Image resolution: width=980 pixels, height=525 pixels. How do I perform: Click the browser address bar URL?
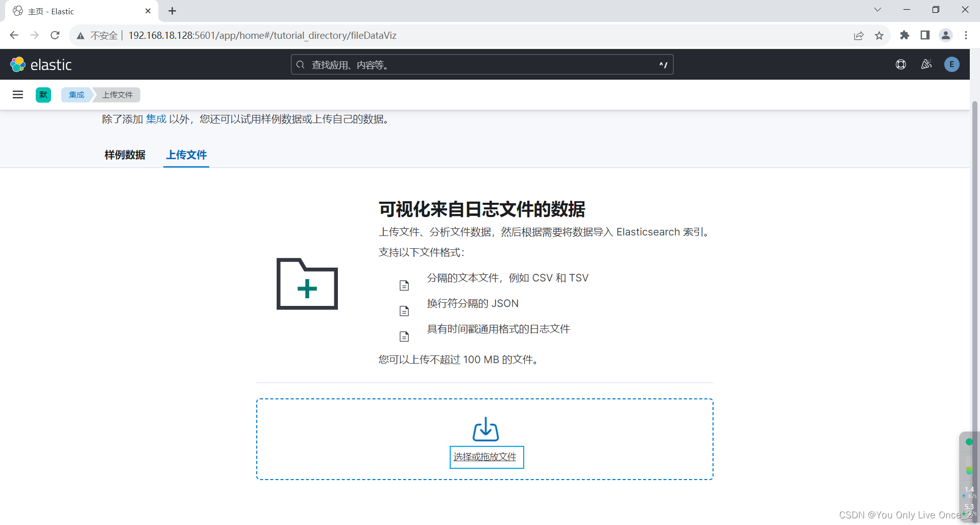click(x=262, y=35)
